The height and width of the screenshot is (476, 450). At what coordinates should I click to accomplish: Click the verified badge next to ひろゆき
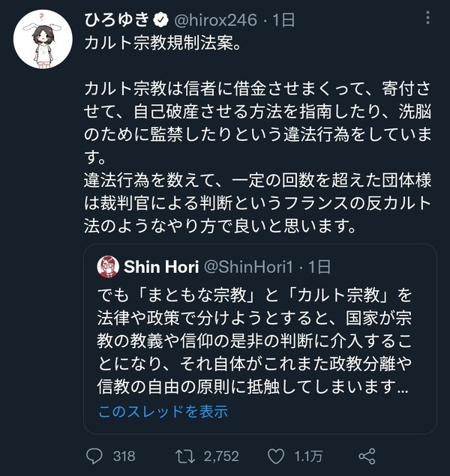[x=161, y=20]
